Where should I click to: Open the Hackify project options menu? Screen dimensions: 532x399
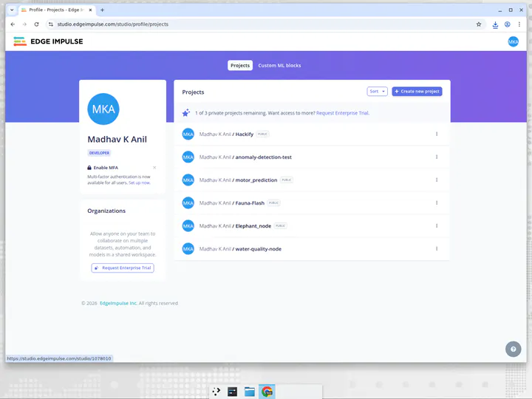[x=437, y=134]
